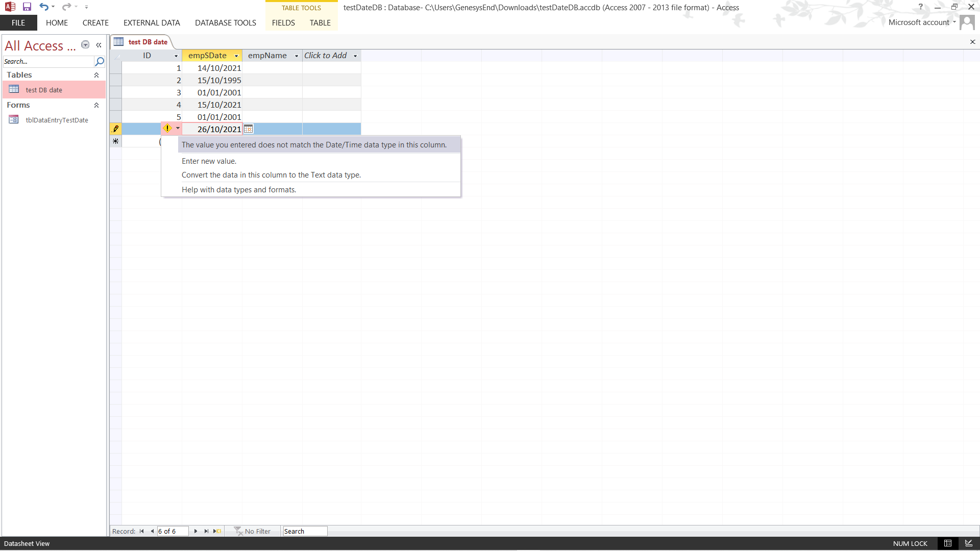This screenshot has height=551, width=980.
Task: Open the TABLE table tools tab
Action: click(x=320, y=23)
